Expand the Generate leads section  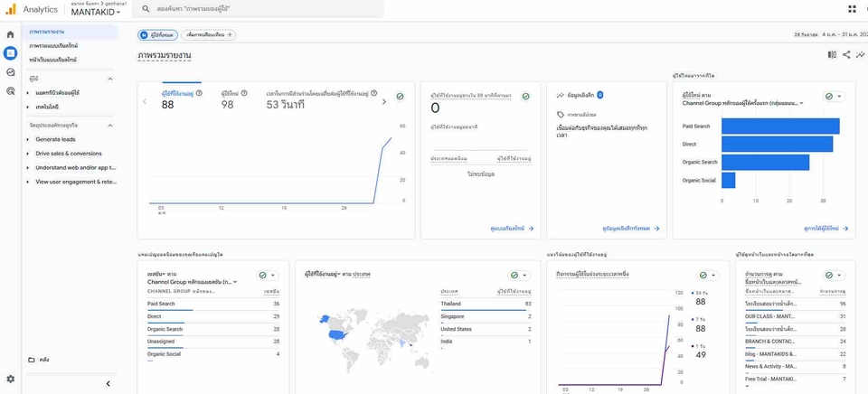55,139
